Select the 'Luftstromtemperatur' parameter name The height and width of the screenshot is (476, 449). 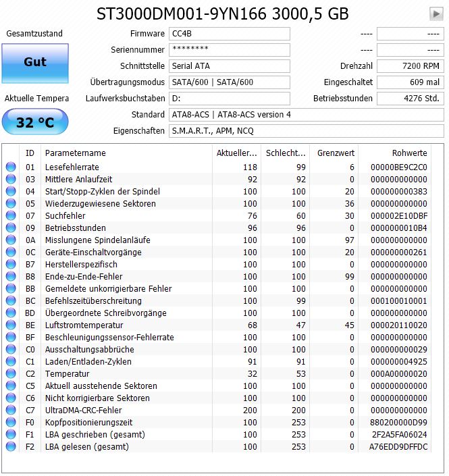coord(84,325)
